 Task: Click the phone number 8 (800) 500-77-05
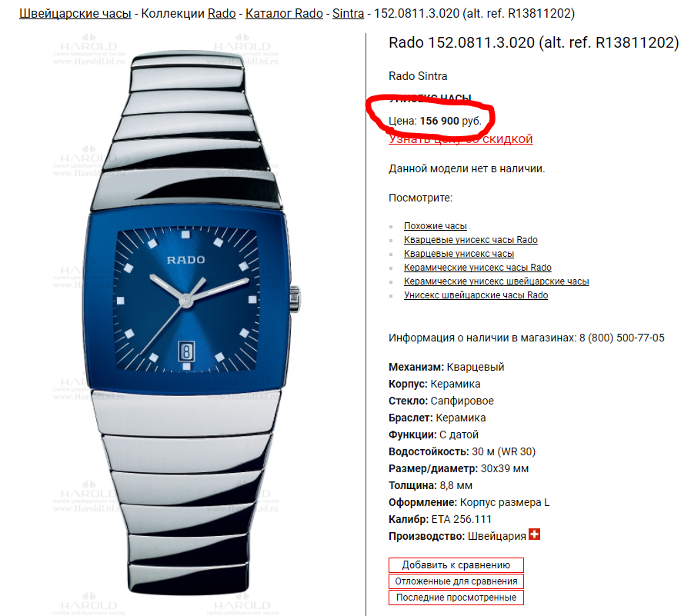click(x=622, y=338)
